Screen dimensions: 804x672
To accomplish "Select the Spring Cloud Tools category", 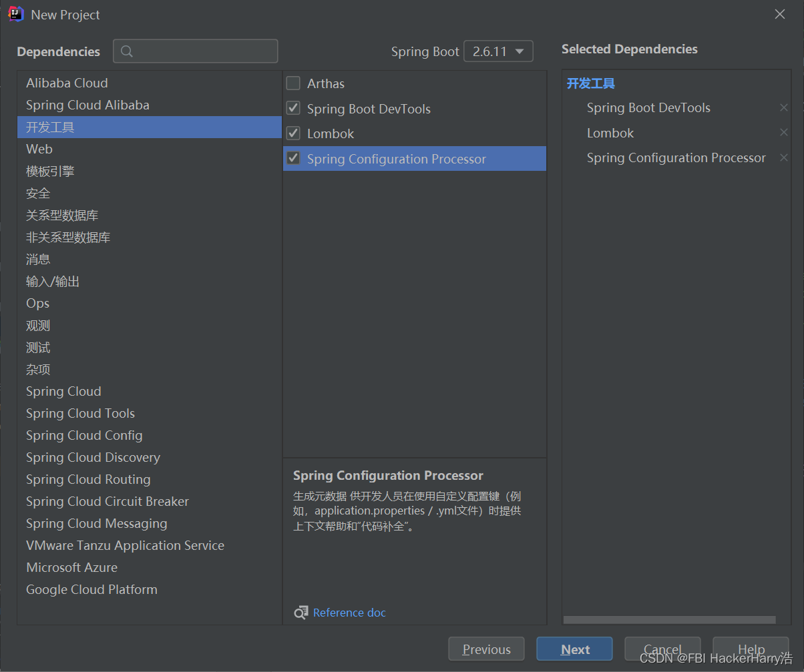I will click(150, 413).
